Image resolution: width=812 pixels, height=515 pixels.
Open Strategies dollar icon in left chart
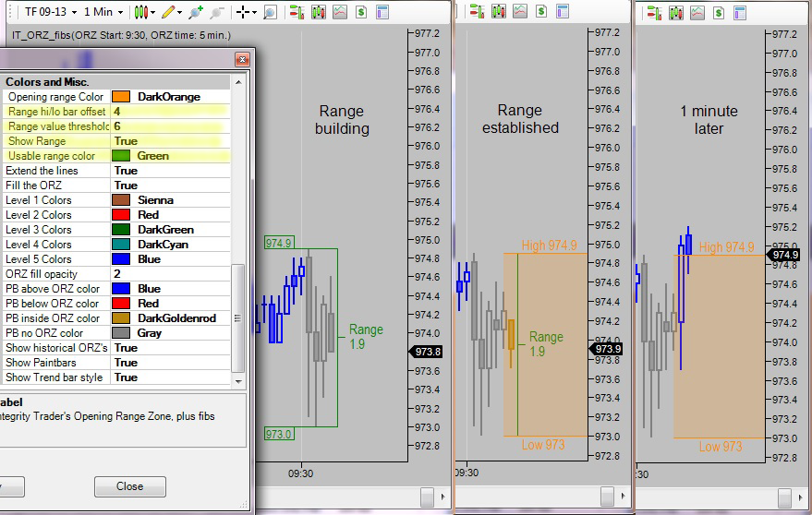(361, 12)
